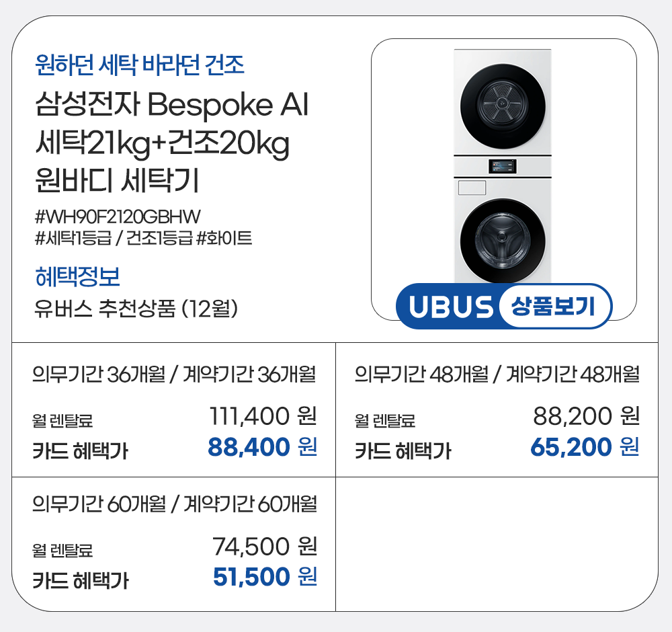Image resolution: width=672 pixels, height=632 pixels.
Task: Click the UBUS logo badge
Action: pyautogui.click(x=451, y=308)
